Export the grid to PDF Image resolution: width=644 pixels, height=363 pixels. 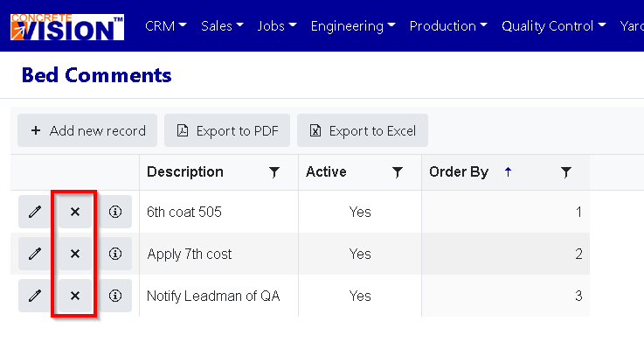point(227,130)
